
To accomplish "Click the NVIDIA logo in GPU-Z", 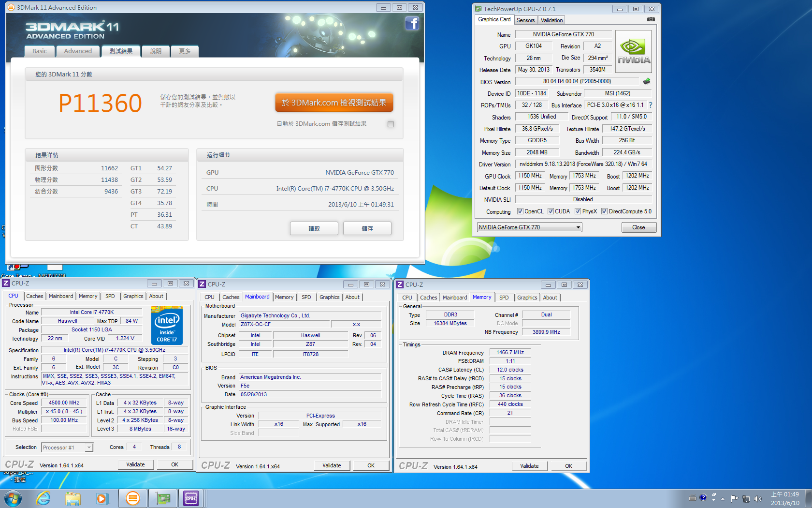I will 634,52.
